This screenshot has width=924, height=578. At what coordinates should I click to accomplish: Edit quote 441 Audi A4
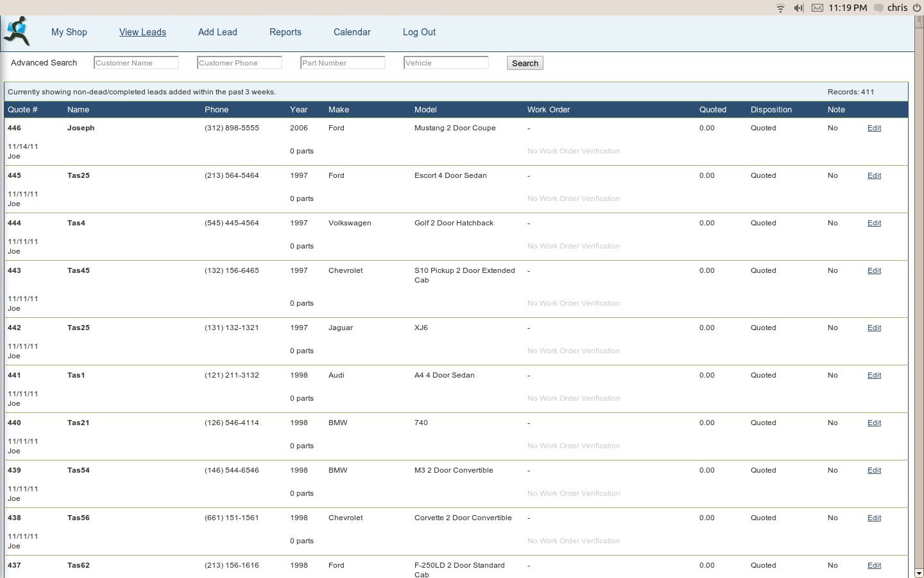(874, 375)
